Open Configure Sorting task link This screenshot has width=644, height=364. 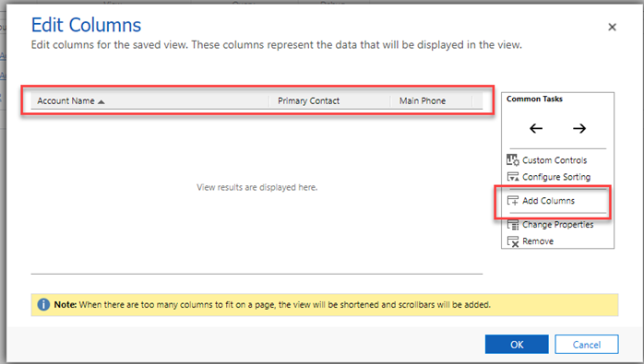point(556,177)
